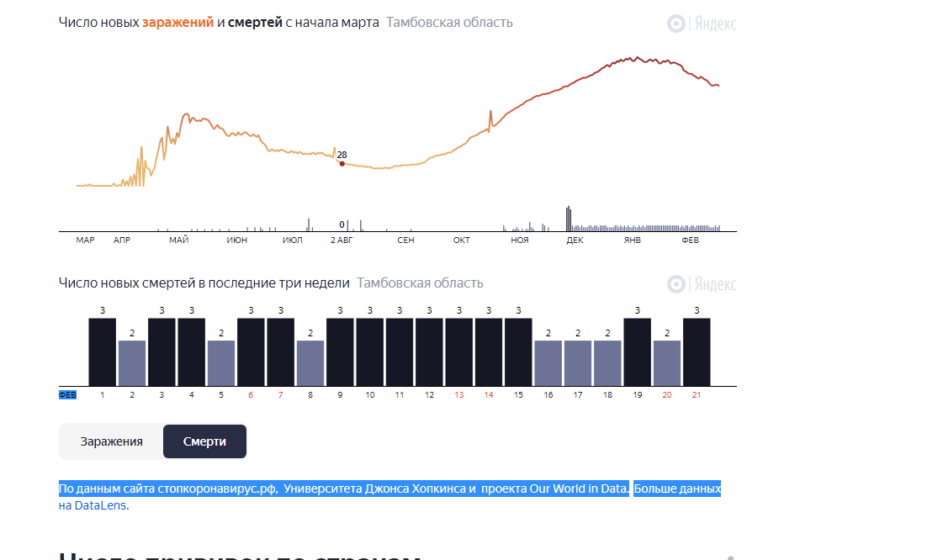943x560 pixels.
Task: Click the 2 АВГ date label on the axis
Action: [342, 240]
